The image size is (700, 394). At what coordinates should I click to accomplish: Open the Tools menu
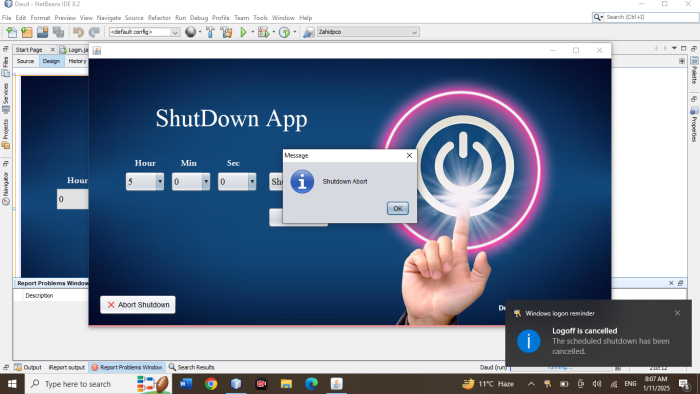260,18
